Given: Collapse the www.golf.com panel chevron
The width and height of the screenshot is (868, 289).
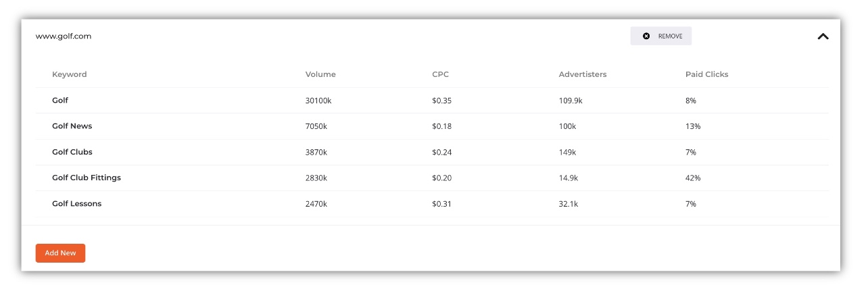Looking at the screenshot, I should pos(823,36).
